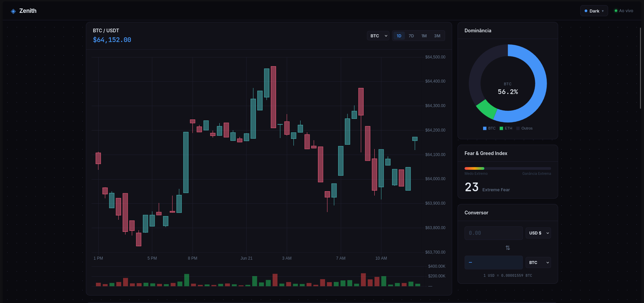This screenshot has width=644, height=303.
Task: Click the 56.2% dominance value
Action: tap(508, 92)
